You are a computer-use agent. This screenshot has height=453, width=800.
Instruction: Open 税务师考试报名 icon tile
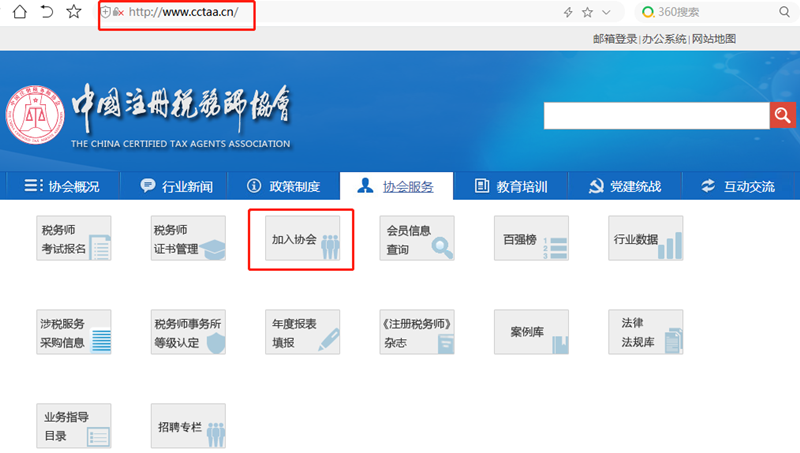75,238
